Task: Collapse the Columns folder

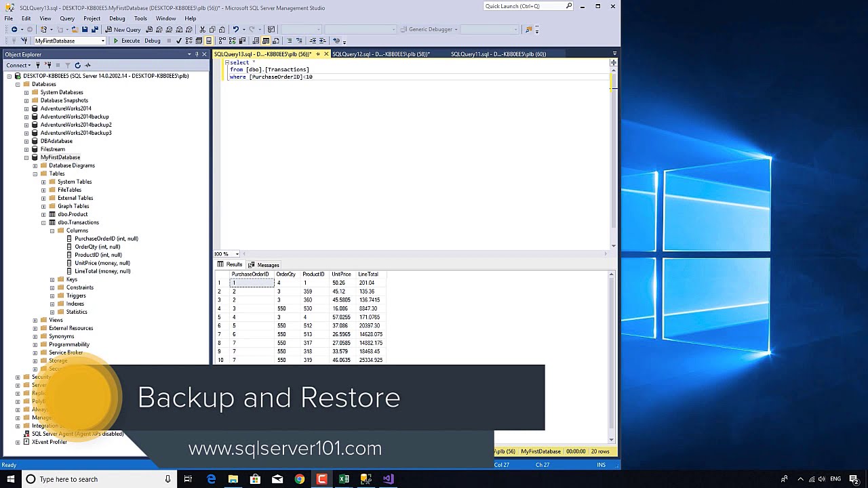Action: click(52, 230)
